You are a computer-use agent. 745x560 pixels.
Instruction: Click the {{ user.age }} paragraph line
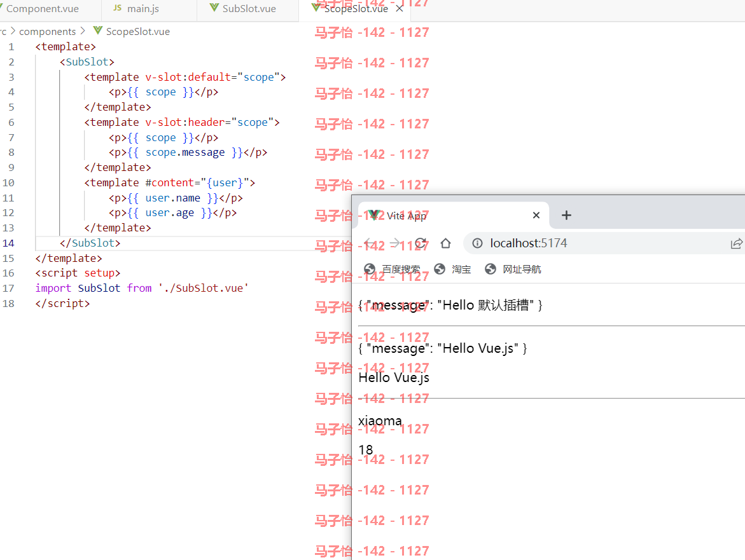[x=172, y=212]
